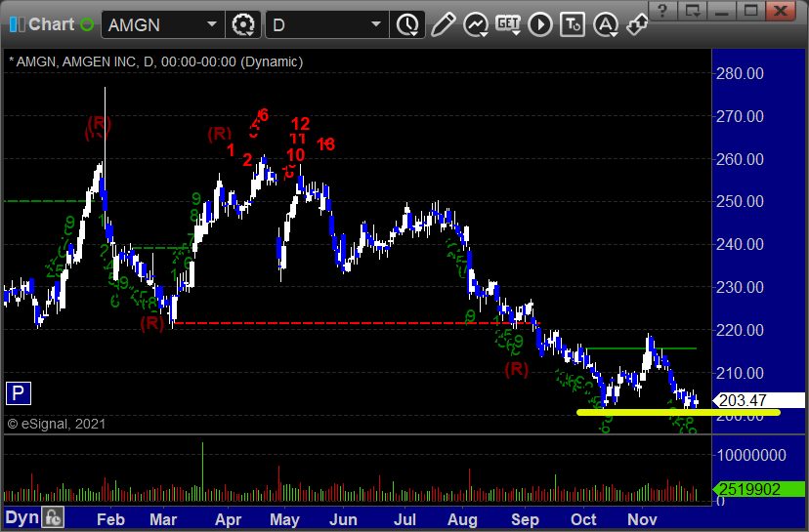
Task: Click the Dyn label in time axis
Action: click(x=21, y=517)
